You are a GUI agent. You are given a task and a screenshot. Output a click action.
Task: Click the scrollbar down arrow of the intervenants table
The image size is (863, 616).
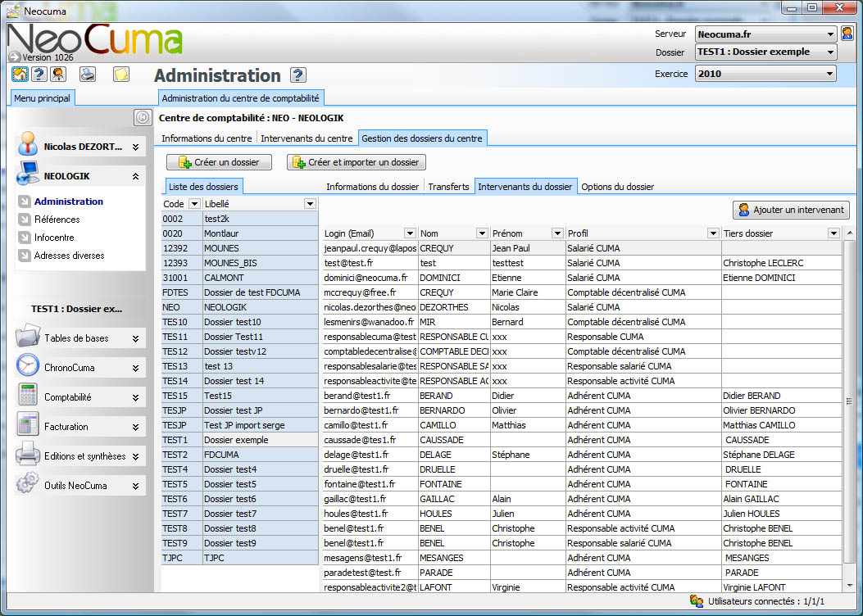click(x=850, y=585)
